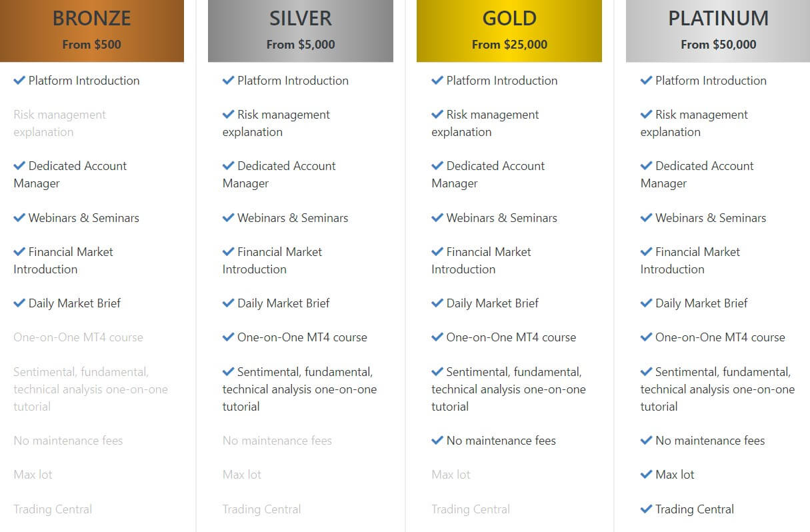Click Platinum Max lot checkmark
Image resolution: width=810 pixels, height=532 pixels.
tap(646, 475)
